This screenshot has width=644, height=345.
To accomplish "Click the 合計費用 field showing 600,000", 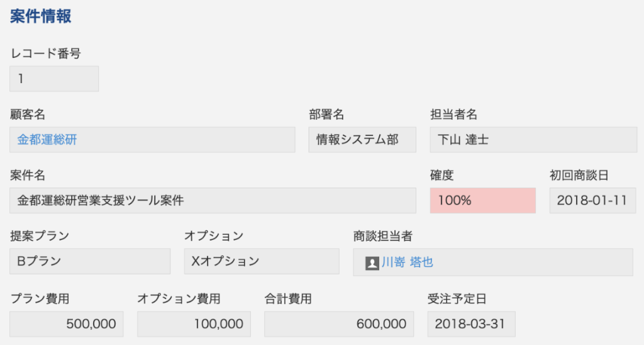I will [x=339, y=324].
